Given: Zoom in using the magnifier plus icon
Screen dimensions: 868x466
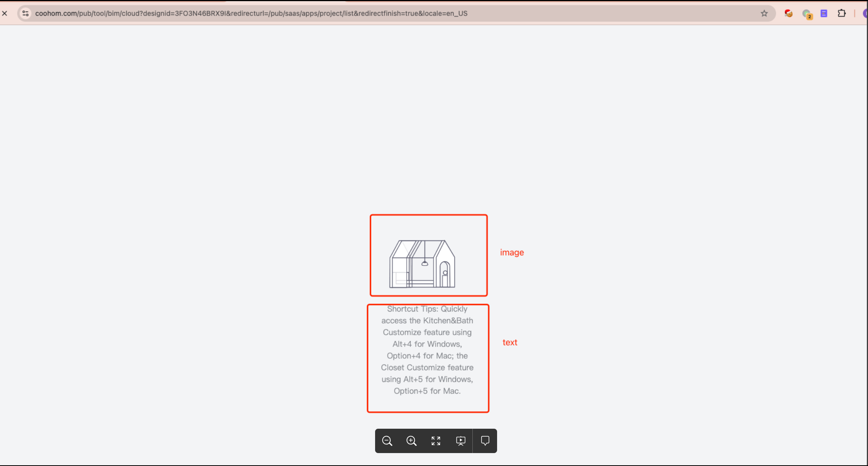Looking at the screenshot, I should 411,441.
